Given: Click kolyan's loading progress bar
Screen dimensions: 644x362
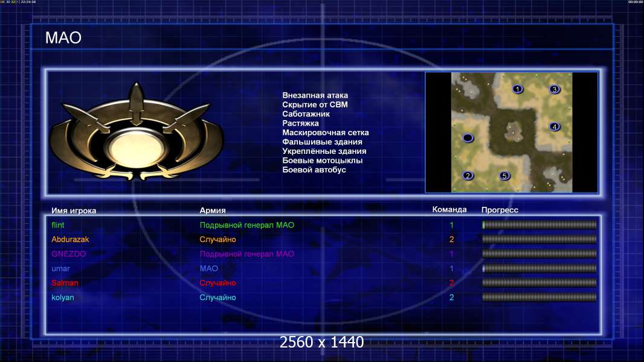Looking at the screenshot, I should [539, 297].
